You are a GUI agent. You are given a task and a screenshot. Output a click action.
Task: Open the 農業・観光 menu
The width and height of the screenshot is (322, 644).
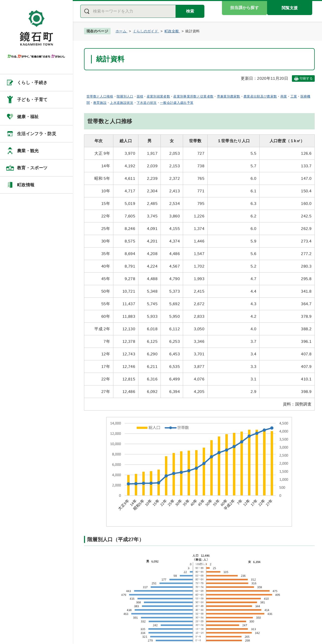pos(36,151)
